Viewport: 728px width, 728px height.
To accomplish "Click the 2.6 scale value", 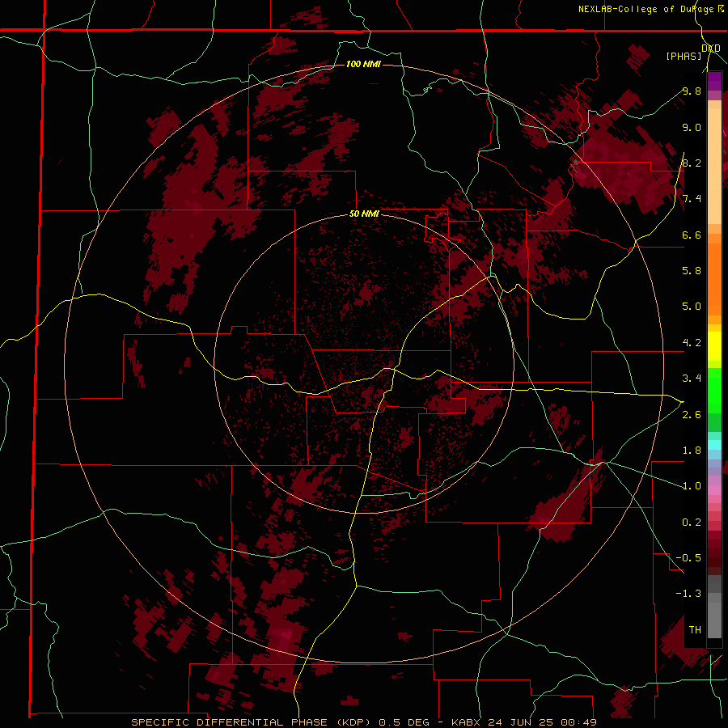I will click(x=692, y=415).
